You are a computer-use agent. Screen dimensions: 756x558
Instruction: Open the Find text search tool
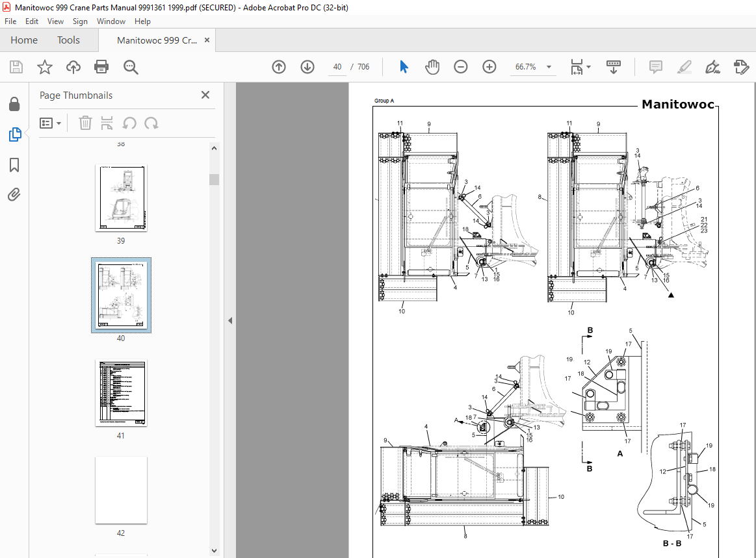coord(131,67)
